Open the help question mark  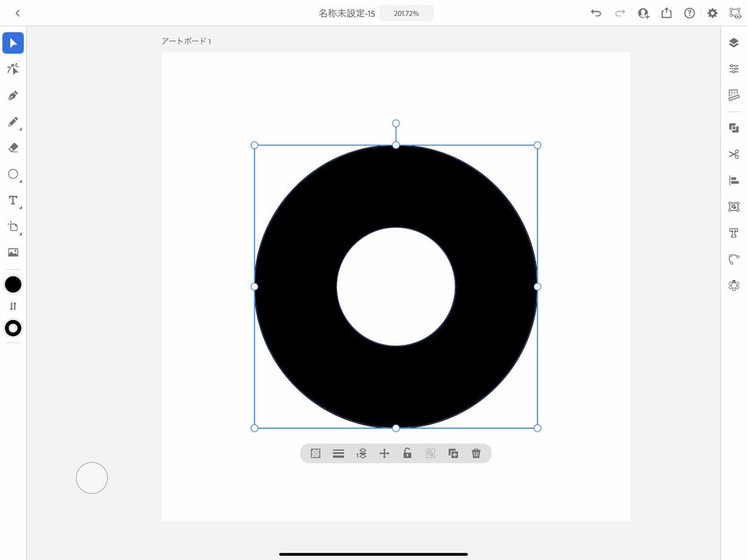[689, 13]
